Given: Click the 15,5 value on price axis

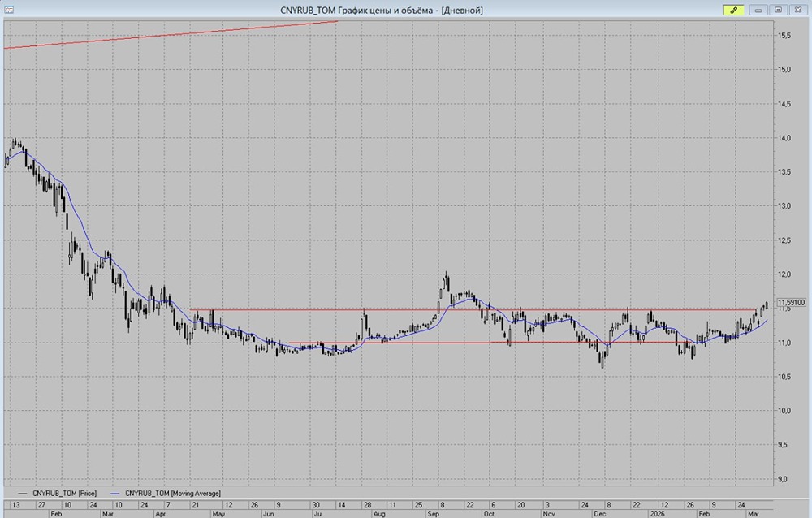Looking at the screenshot, I should pyautogui.click(x=785, y=36).
